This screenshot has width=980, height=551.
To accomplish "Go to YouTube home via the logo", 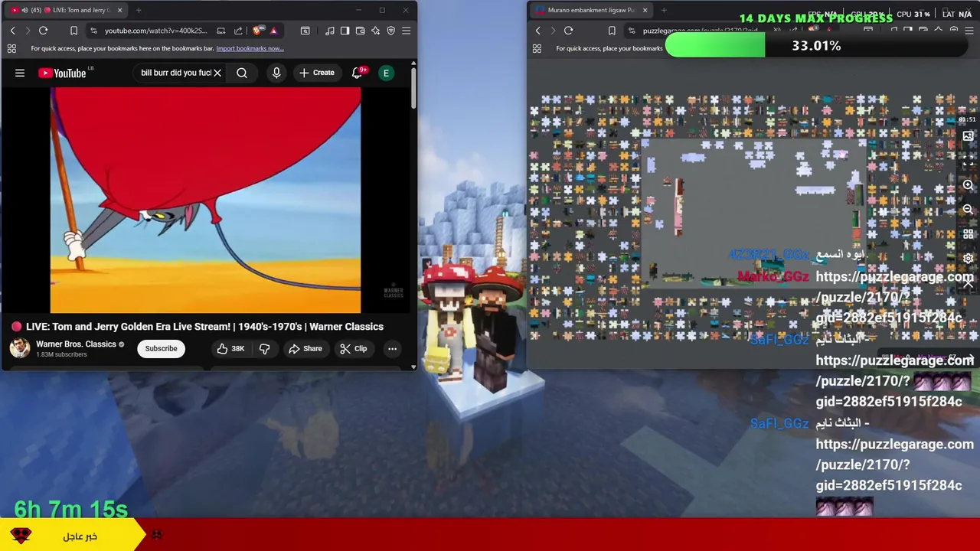I will (63, 73).
